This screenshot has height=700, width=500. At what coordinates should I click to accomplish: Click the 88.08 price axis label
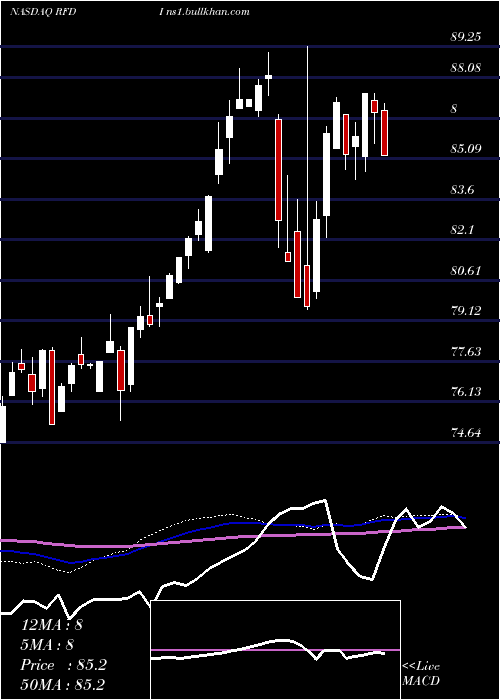click(466, 68)
